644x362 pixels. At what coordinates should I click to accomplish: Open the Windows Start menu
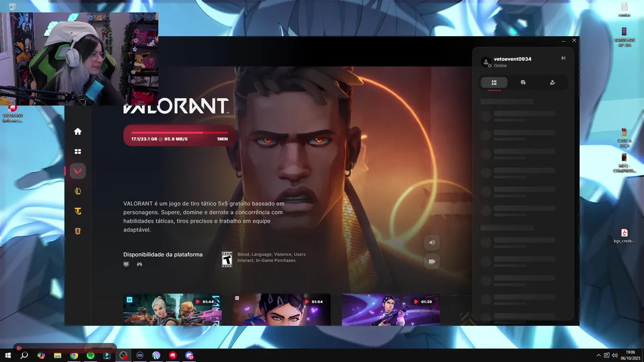8,355
